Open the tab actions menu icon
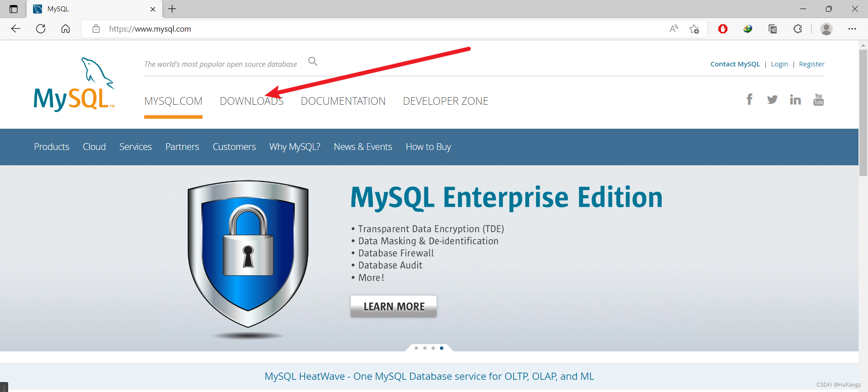 [14, 9]
